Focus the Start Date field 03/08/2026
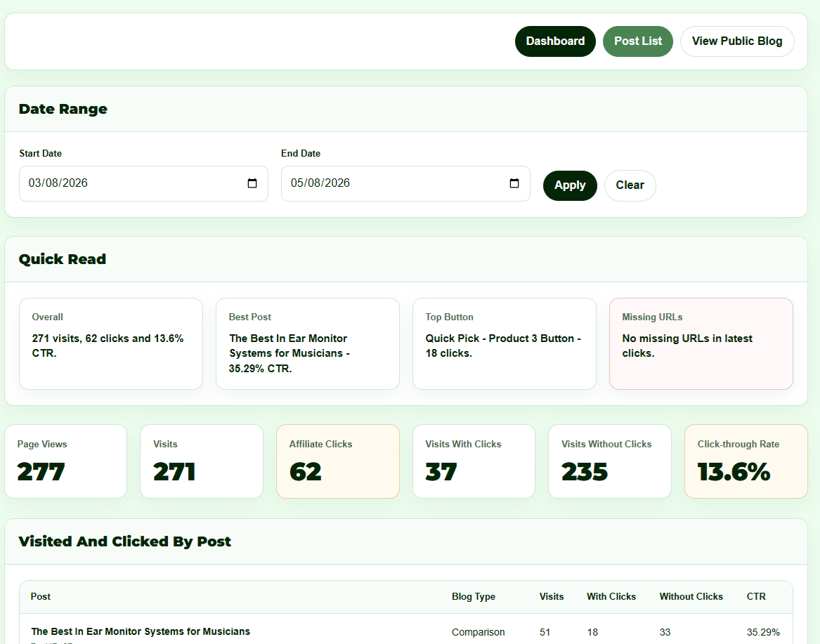820x644 pixels. [x=143, y=183]
